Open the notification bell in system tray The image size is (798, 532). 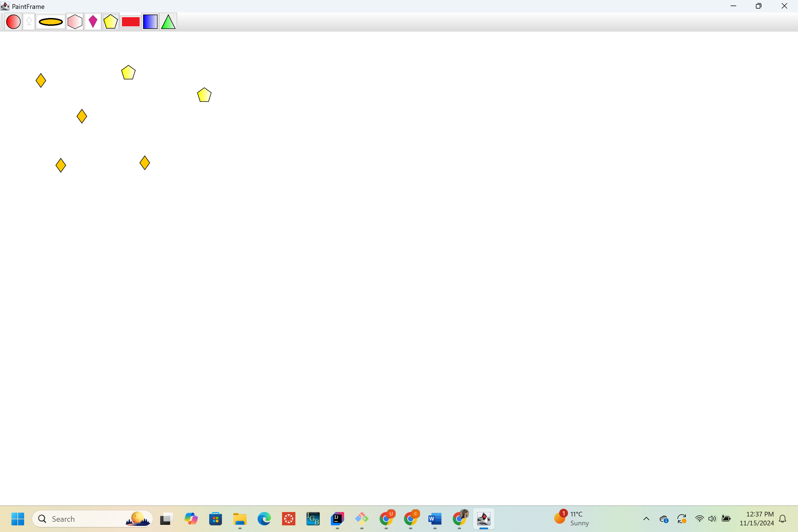coord(782,519)
